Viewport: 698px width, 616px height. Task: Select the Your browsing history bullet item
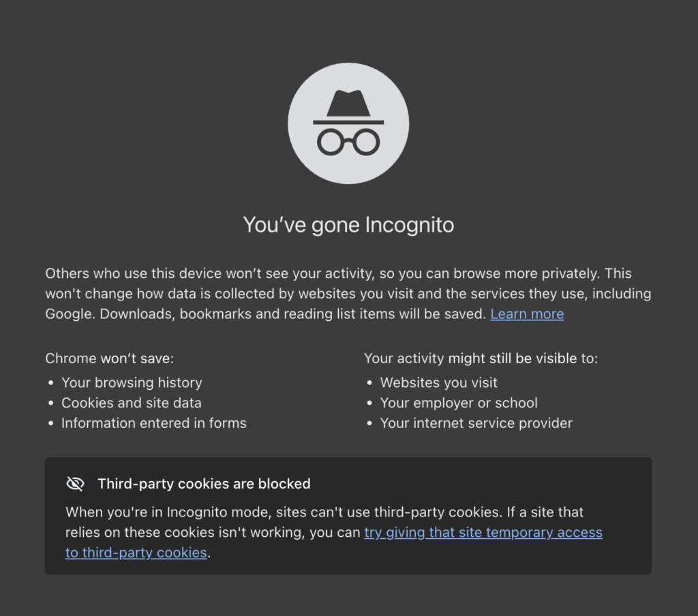coord(132,382)
